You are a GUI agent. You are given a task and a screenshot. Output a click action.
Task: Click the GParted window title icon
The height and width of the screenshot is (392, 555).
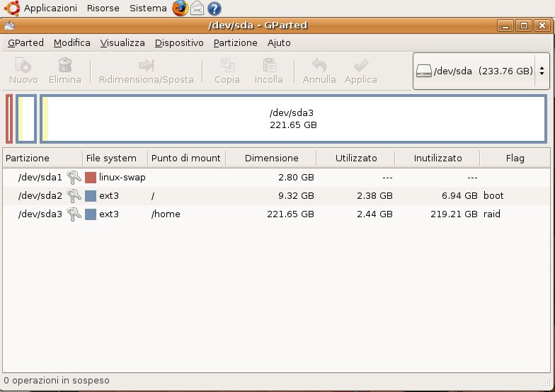10,25
